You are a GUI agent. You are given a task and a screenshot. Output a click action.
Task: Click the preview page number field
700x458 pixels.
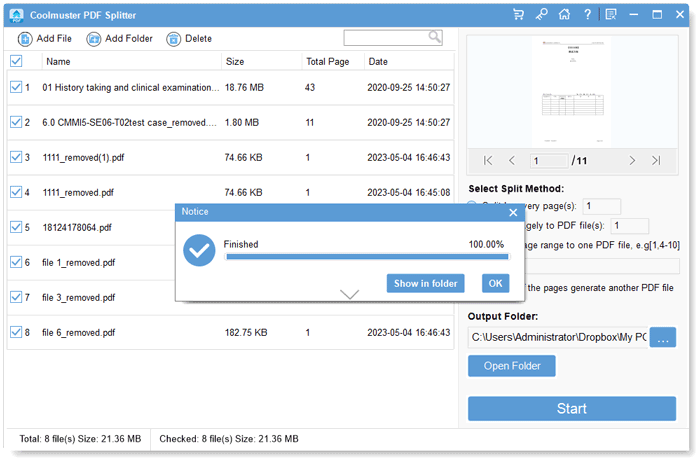click(x=549, y=161)
